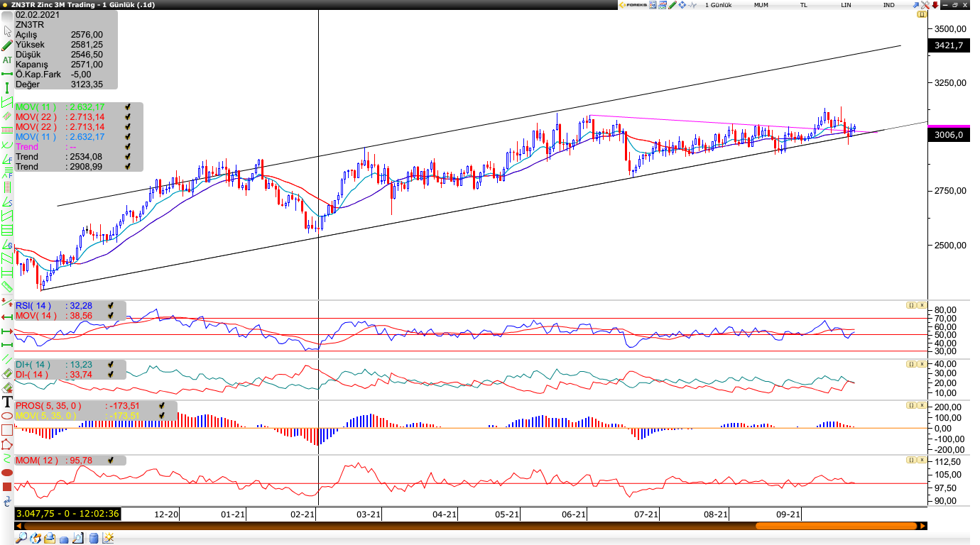
Task: Open the 1 Günlük period selector
Action: pos(718,5)
